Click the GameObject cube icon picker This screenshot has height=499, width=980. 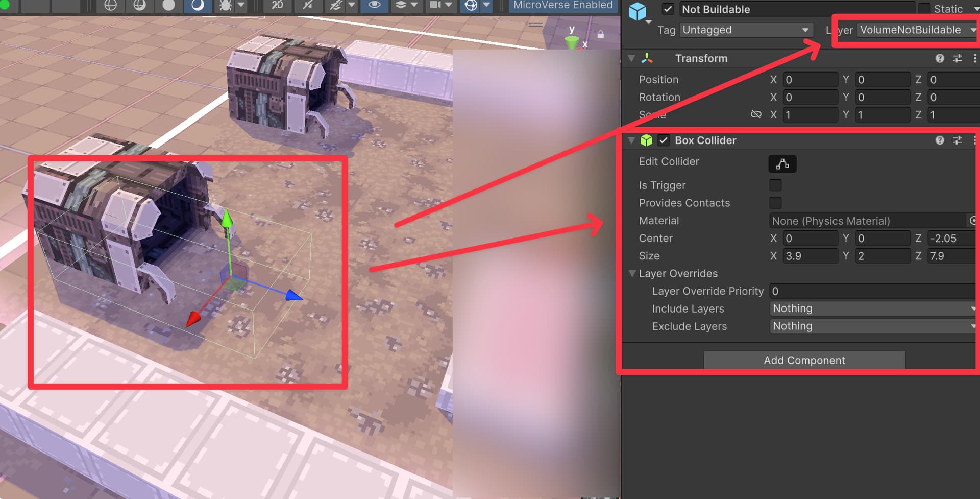click(x=638, y=12)
